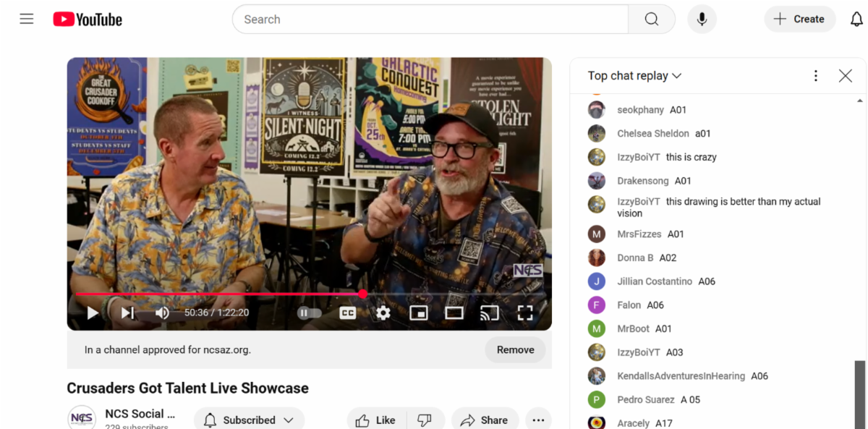
Task: Mute the video volume
Action: 162,313
